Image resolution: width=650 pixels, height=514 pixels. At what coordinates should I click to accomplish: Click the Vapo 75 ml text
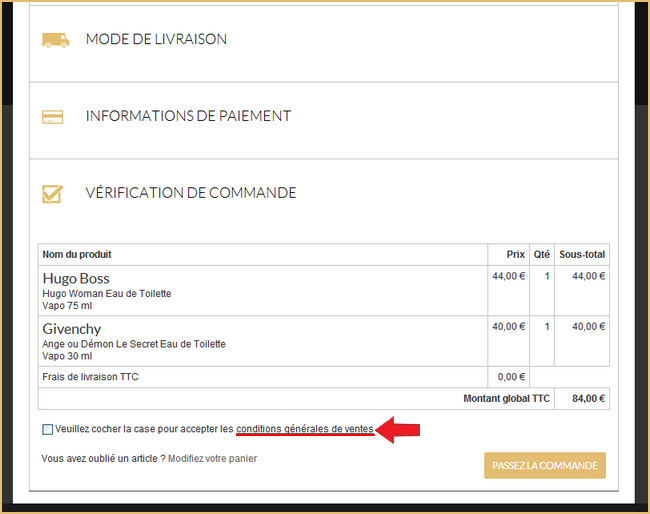67,306
